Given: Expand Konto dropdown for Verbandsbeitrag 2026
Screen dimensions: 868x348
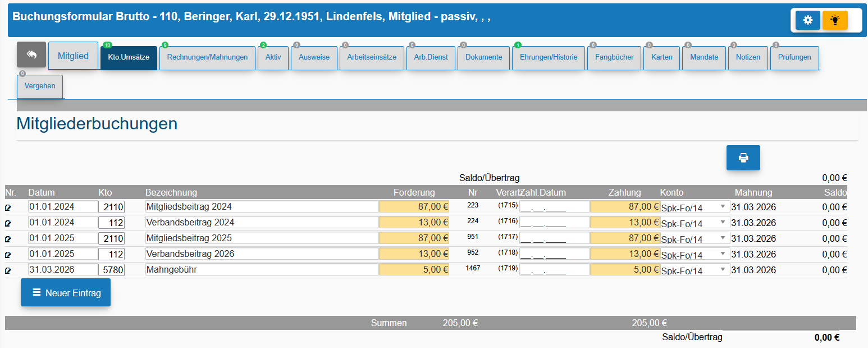Looking at the screenshot, I should [695, 254].
